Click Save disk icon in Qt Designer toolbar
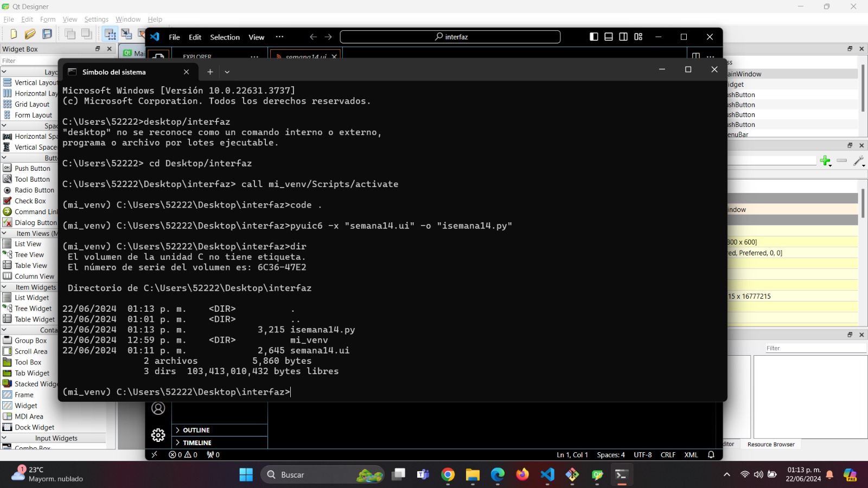Screen dimensions: 868x488 click(x=47, y=34)
